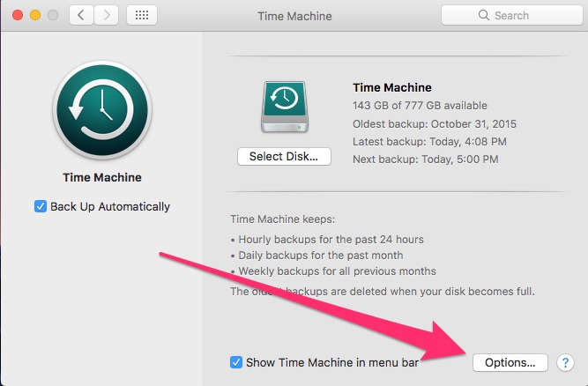The width and height of the screenshot is (588, 386).
Task: Close the Time Machine preferences window
Action: pyautogui.click(x=18, y=16)
